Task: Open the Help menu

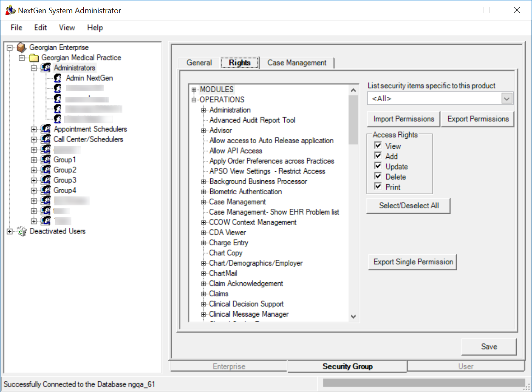Action: [x=95, y=28]
